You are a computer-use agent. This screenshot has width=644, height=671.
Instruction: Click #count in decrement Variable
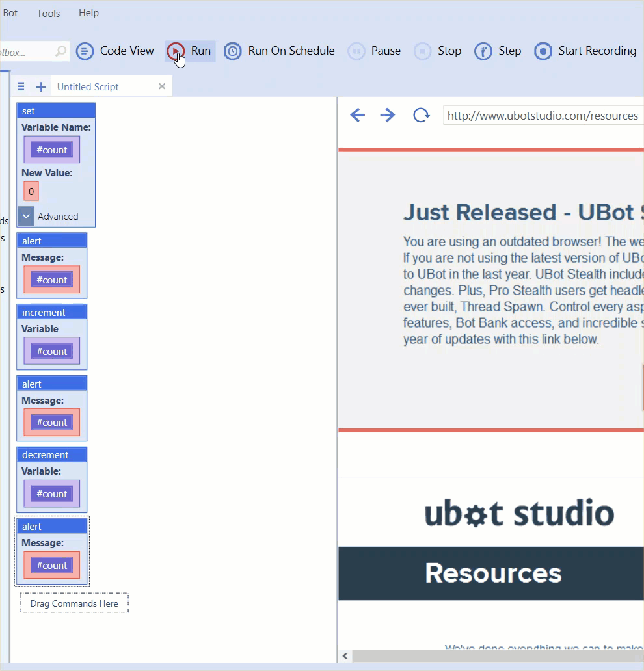(52, 494)
